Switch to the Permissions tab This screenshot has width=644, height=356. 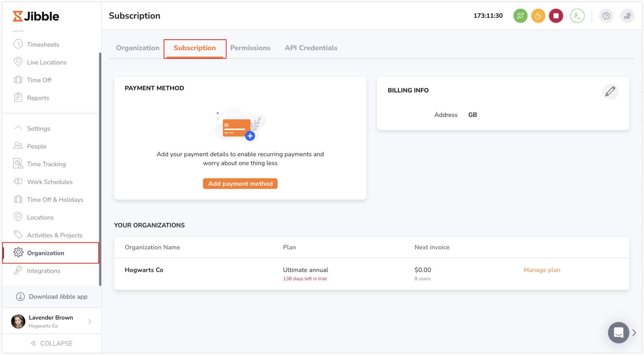250,48
